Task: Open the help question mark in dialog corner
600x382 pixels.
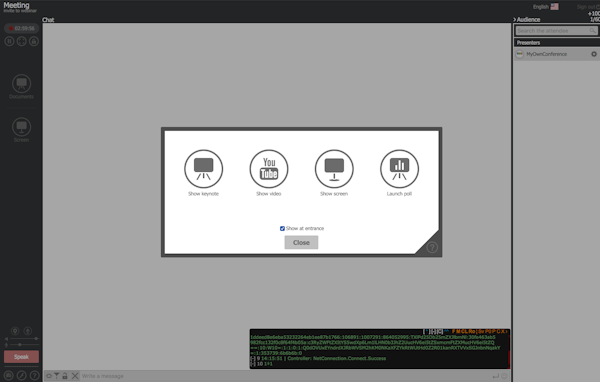Action: 432,248
